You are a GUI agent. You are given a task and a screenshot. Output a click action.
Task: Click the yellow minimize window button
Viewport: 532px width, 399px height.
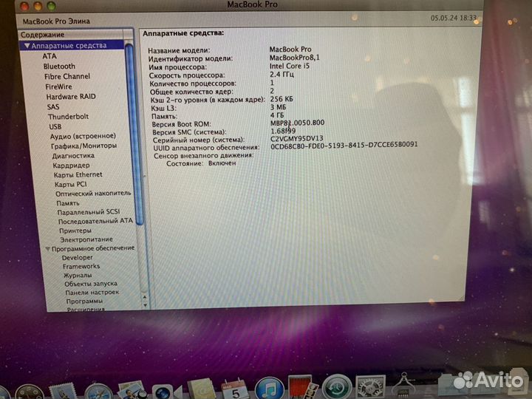point(38,6)
